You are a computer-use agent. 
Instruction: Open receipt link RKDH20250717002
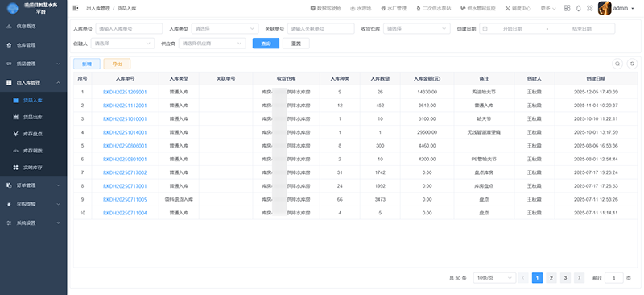click(125, 172)
